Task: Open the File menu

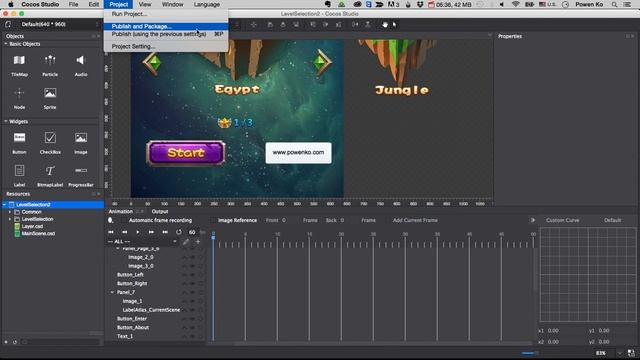Action: pos(73,4)
